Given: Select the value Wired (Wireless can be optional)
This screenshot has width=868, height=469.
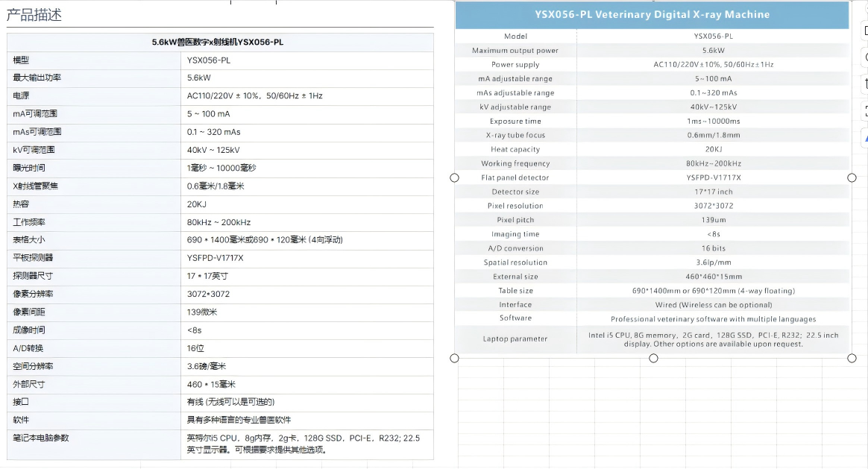Looking at the screenshot, I should tap(714, 304).
